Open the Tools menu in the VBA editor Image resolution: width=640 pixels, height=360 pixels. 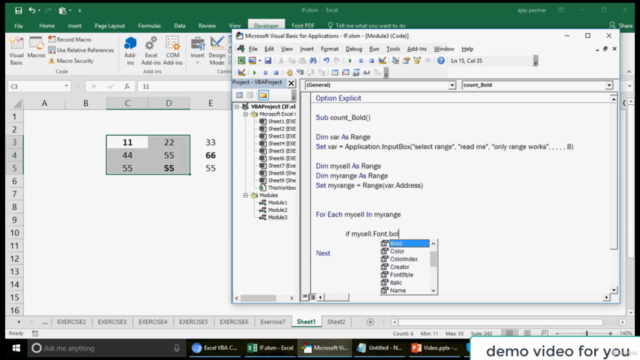(x=393, y=49)
